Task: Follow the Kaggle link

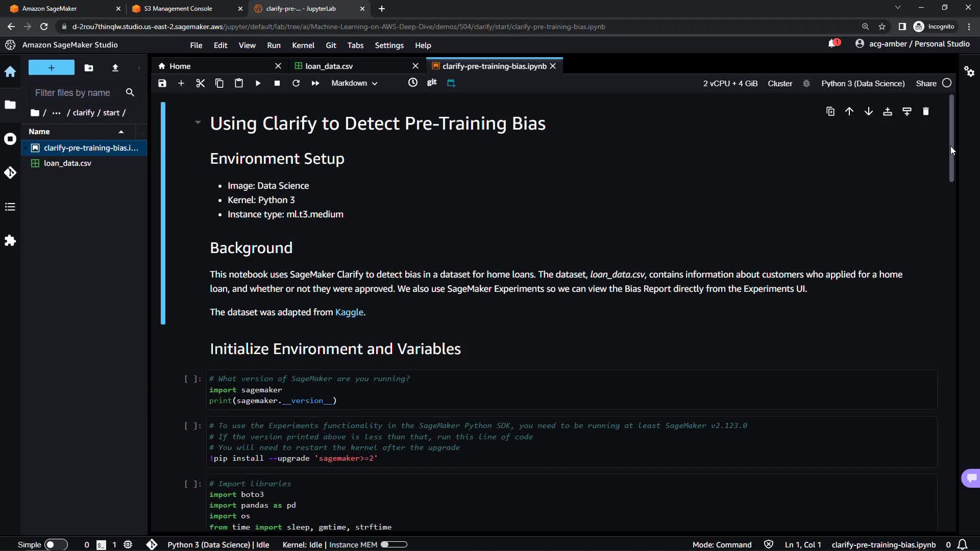Action: [349, 312]
